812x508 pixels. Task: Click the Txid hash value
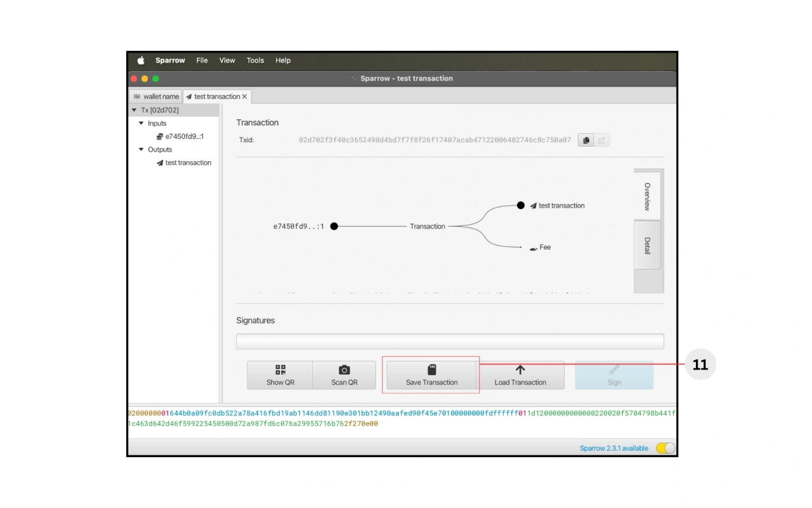click(435, 140)
